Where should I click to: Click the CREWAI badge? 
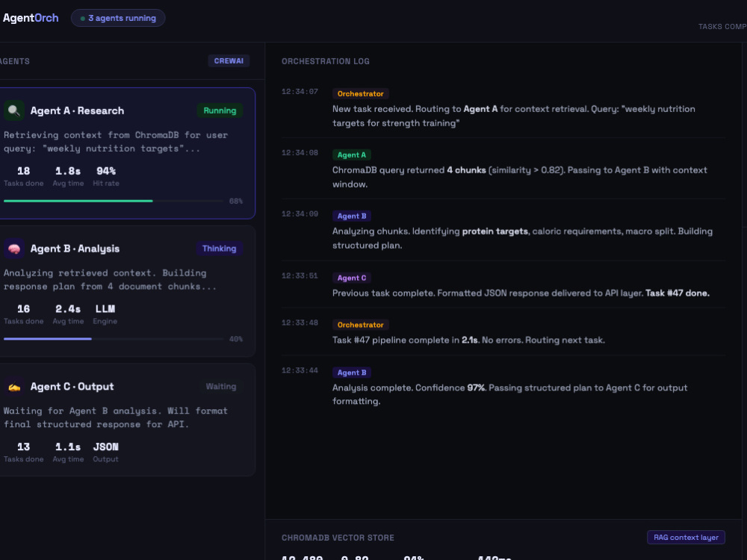click(x=229, y=61)
